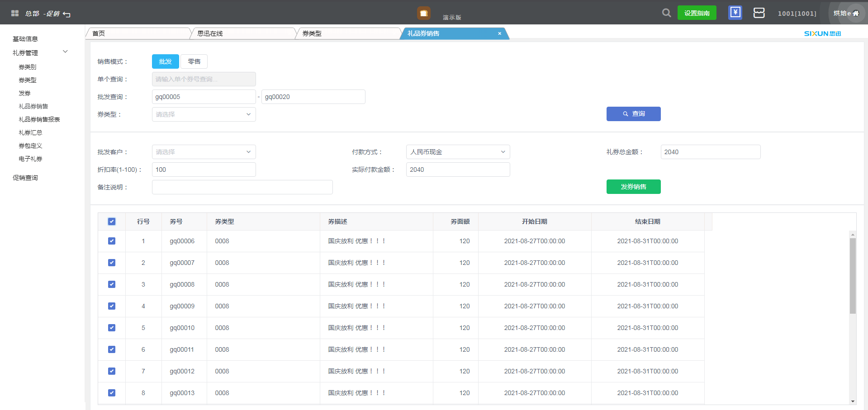Click the back arrow next to 促销

(66, 14)
